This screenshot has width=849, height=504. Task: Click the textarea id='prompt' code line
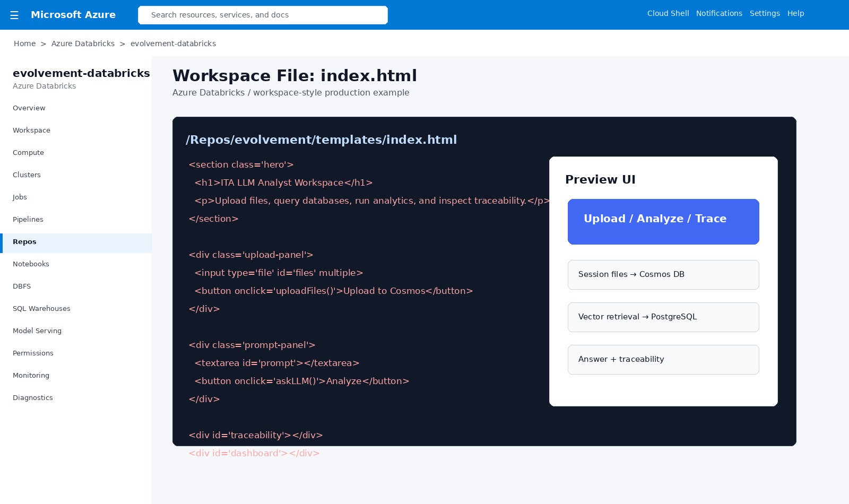[277, 363]
